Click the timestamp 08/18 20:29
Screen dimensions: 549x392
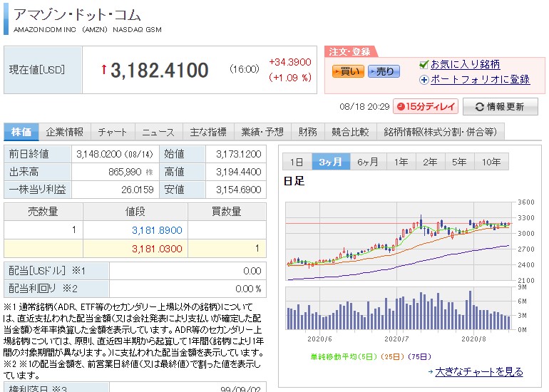[x=364, y=107]
